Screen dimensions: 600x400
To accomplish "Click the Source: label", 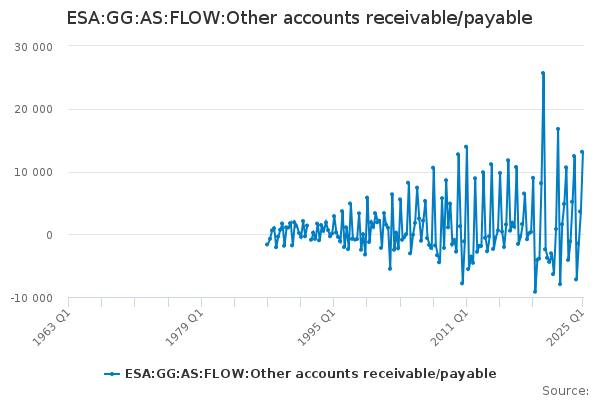I will [565, 390].
